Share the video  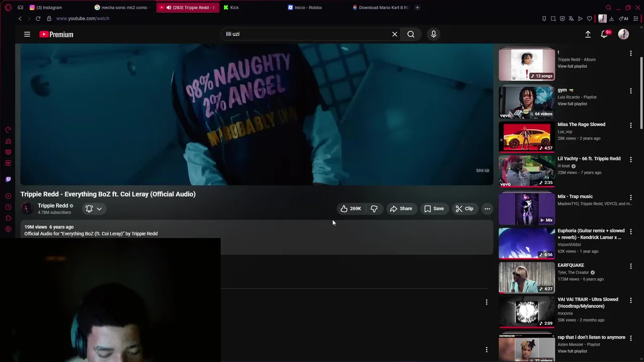401,209
